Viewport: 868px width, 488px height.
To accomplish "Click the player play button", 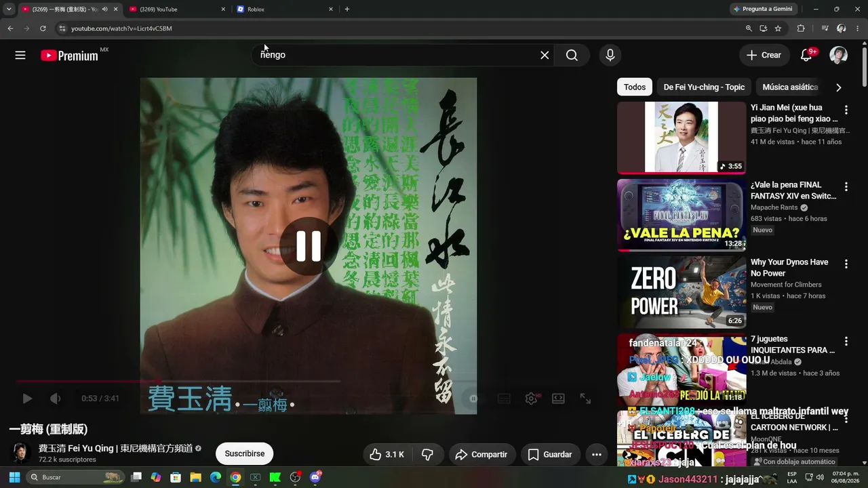I will (27, 399).
